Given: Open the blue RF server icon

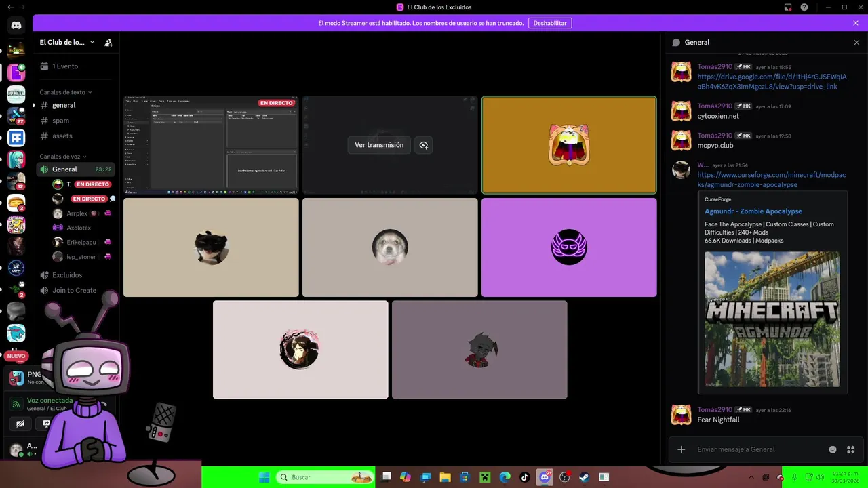Looking at the screenshot, I should [x=16, y=138].
